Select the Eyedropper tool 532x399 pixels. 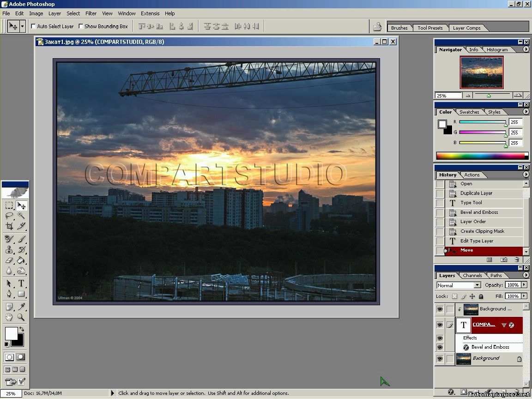pyautogui.click(x=21, y=307)
